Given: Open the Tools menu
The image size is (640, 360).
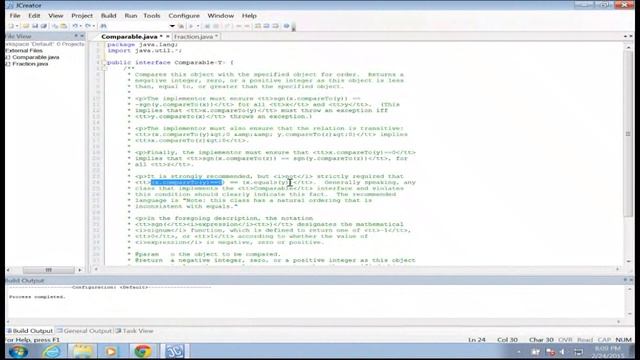Looking at the screenshot, I should tap(152, 16).
